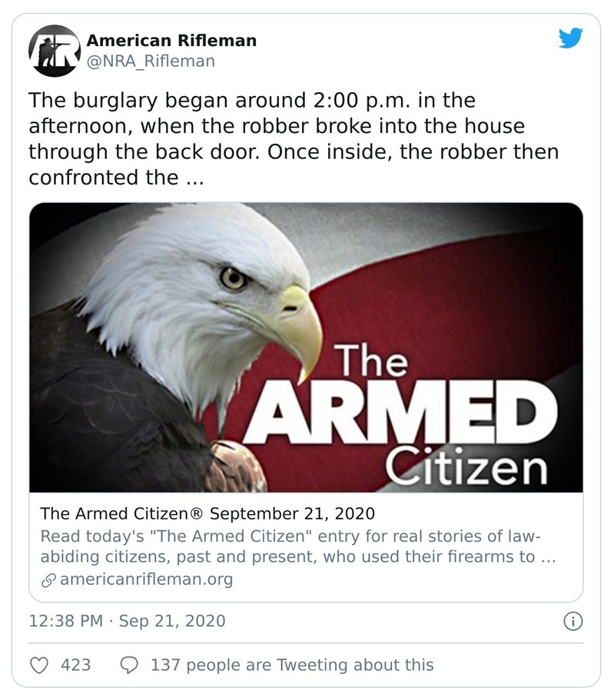Image resolution: width=614 pixels, height=700 pixels.
Task: Expand the truncated tweet text ellipsis
Action: click(x=196, y=177)
